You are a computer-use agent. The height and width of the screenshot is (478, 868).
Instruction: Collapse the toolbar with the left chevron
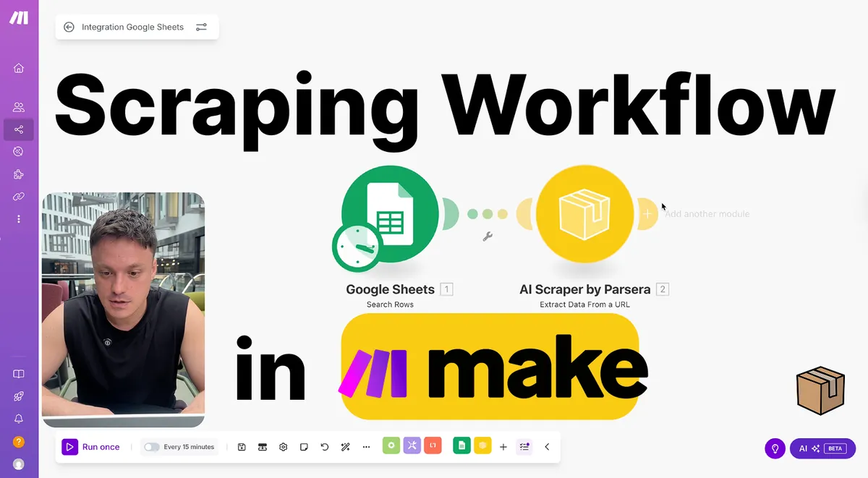[548, 447]
